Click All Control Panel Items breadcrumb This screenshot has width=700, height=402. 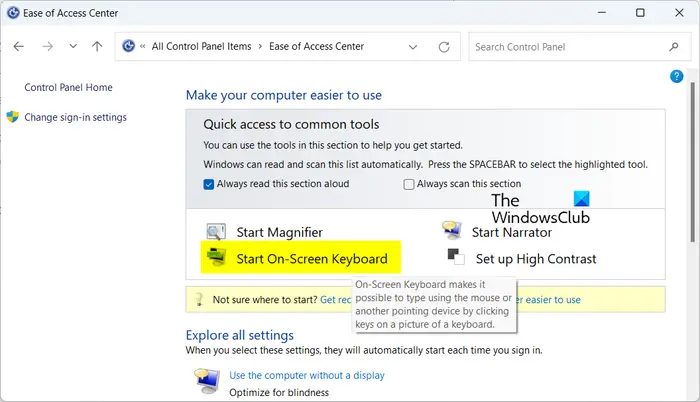[201, 46]
